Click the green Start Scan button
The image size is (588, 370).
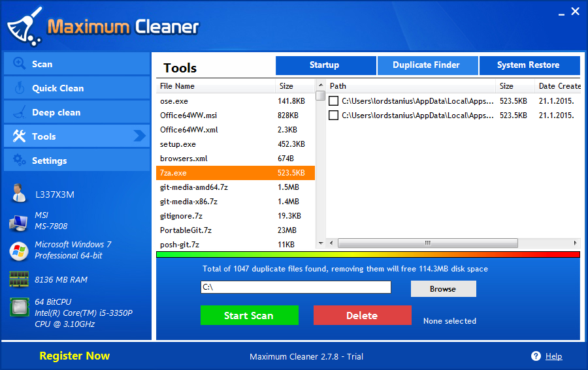coord(250,315)
